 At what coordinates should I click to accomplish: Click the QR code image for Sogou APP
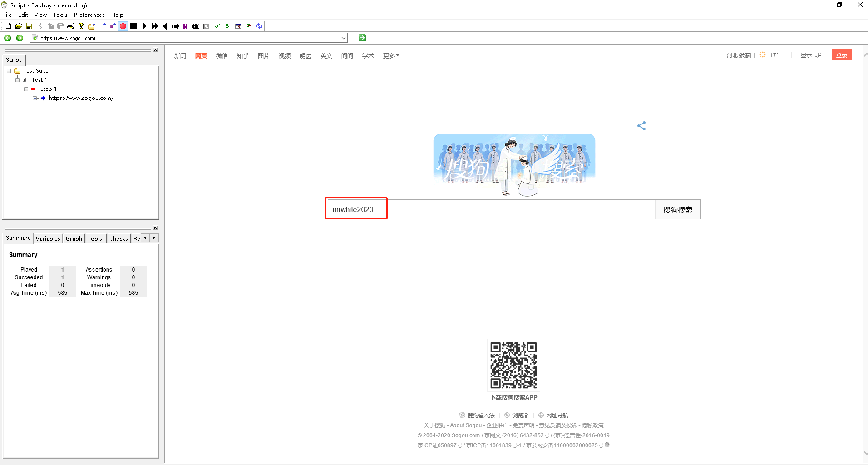[513, 366]
